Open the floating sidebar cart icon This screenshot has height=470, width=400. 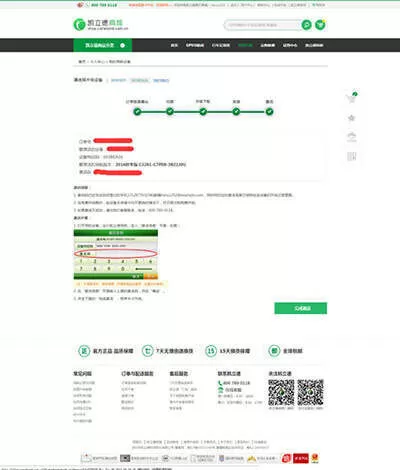tap(352, 98)
